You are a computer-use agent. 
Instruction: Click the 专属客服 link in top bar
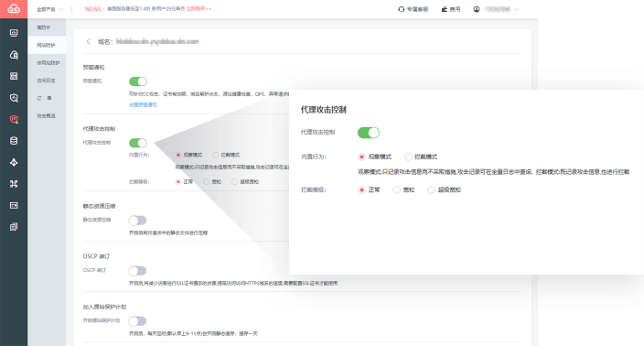coord(417,9)
